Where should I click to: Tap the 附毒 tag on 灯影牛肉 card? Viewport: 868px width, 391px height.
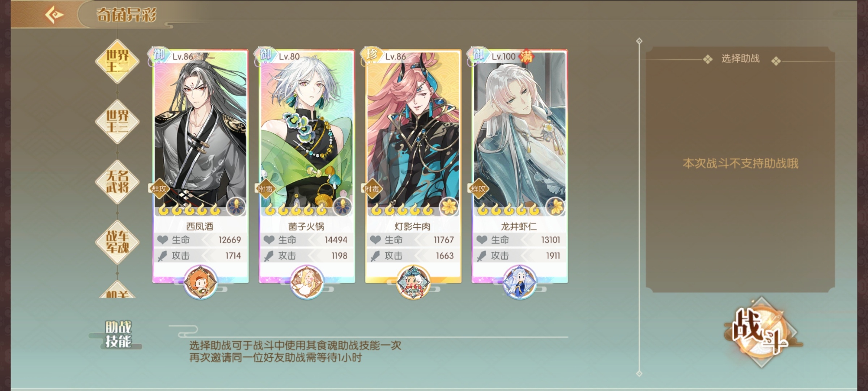(x=371, y=188)
